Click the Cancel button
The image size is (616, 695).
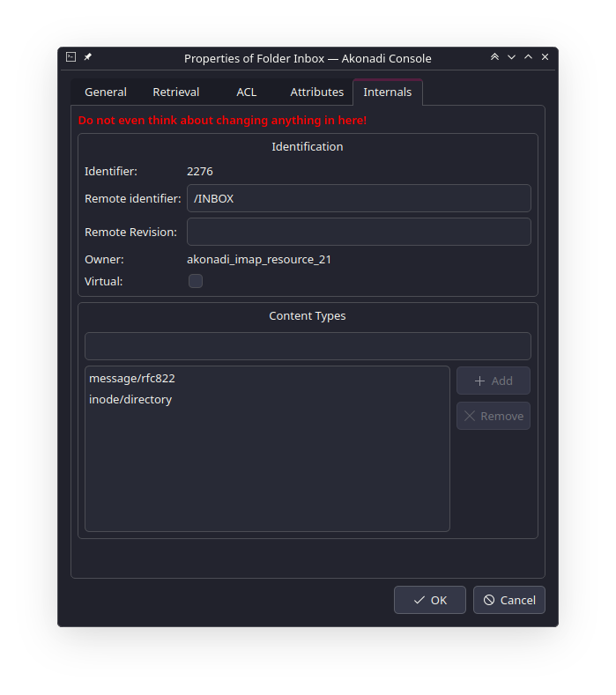coord(509,600)
